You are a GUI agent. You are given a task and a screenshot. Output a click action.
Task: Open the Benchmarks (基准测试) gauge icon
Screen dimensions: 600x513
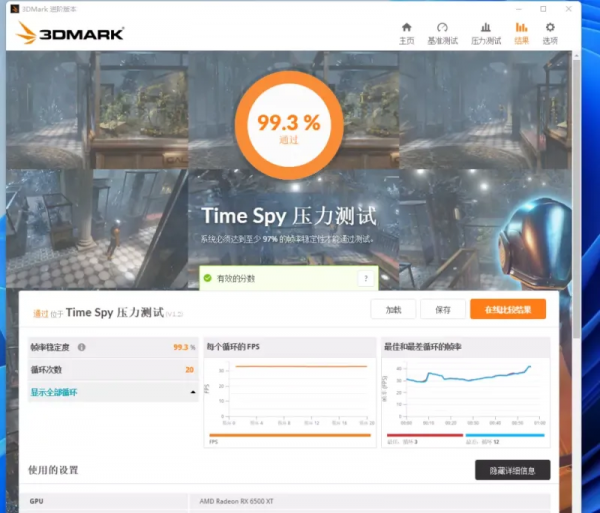(x=442, y=27)
